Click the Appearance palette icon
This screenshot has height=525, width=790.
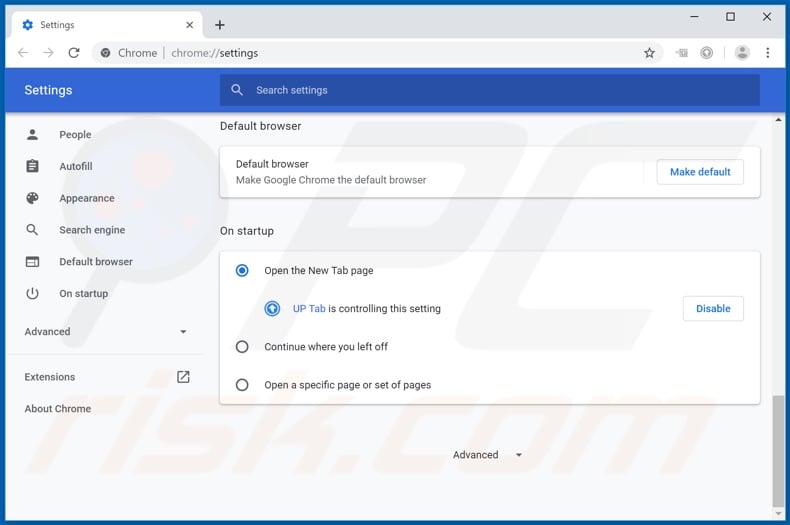[x=32, y=198]
